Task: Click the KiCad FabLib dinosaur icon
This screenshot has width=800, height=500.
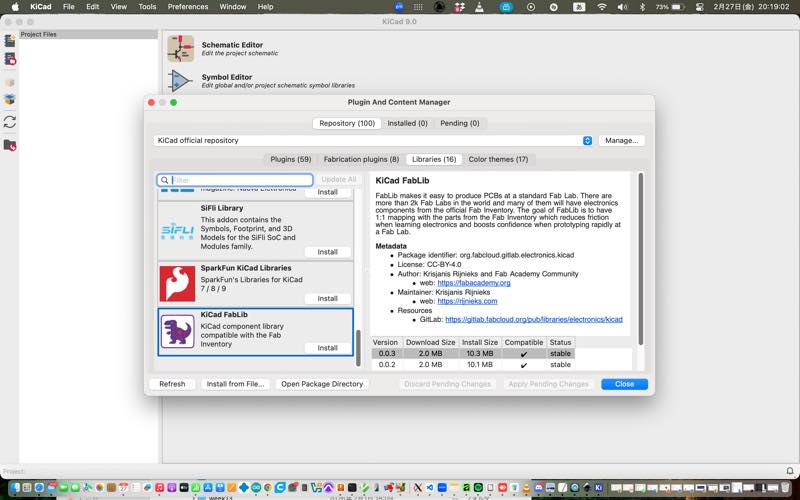Action: coord(178,332)
